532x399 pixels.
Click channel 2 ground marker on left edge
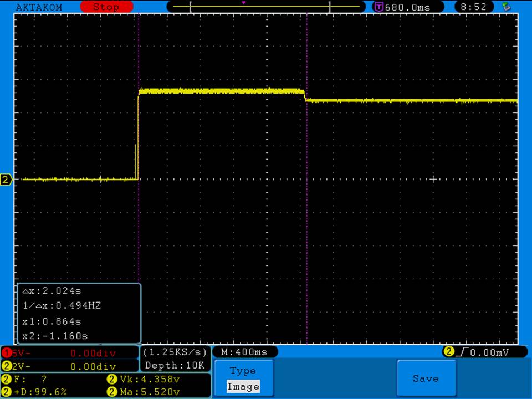(6, 180)
